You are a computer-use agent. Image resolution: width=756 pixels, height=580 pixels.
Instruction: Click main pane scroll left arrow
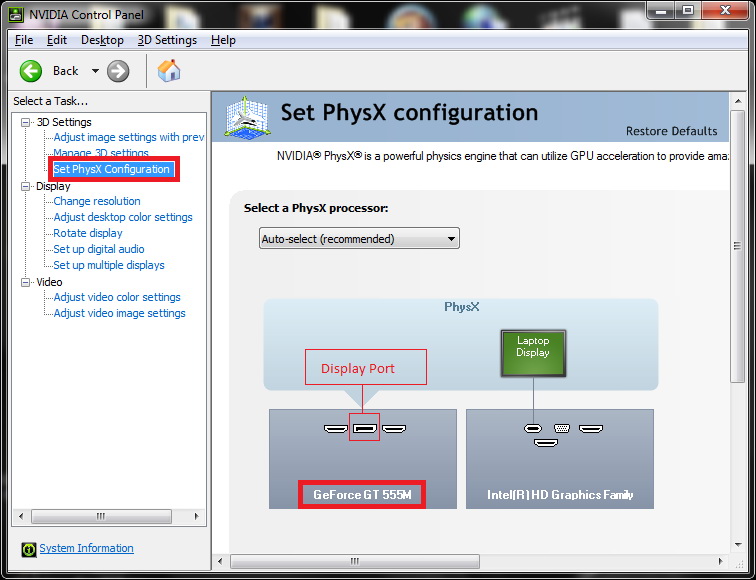pos(220,561)
